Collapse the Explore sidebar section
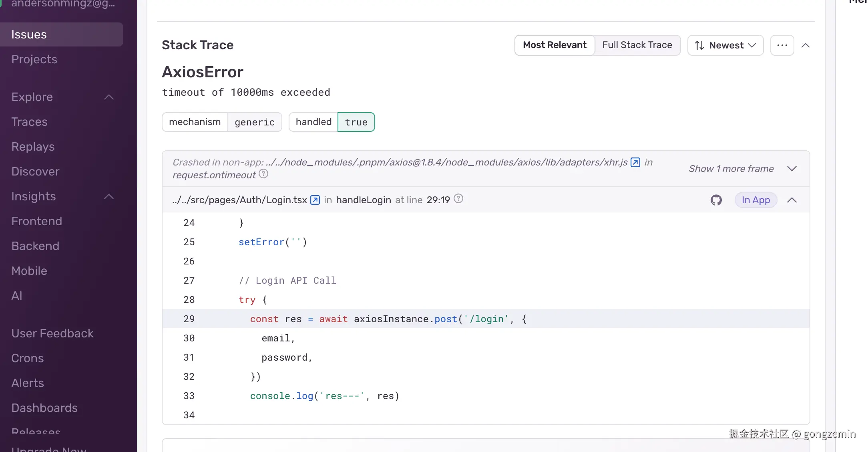The width and height of the screenshot is (868, 452). click(109, 97)
